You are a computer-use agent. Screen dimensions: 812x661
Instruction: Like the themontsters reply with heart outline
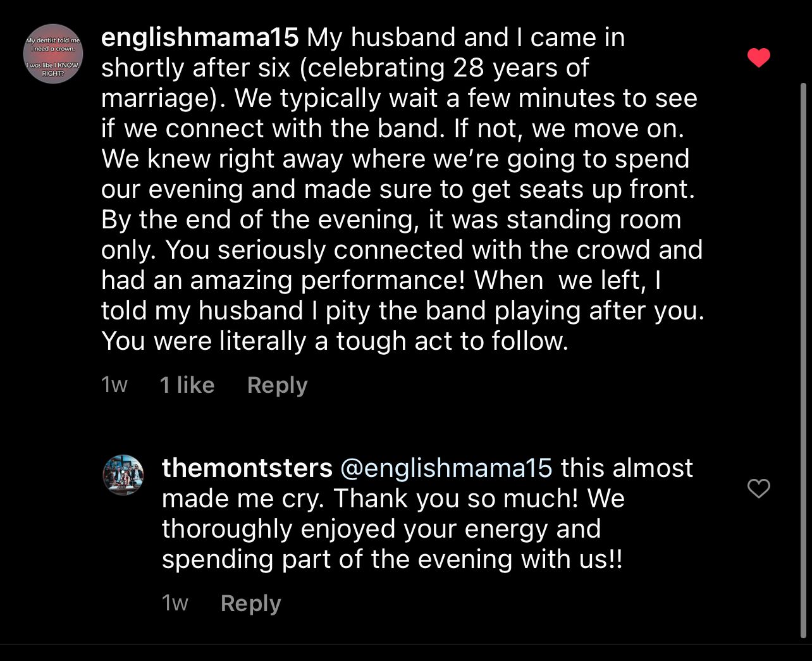tap(758, 488)
